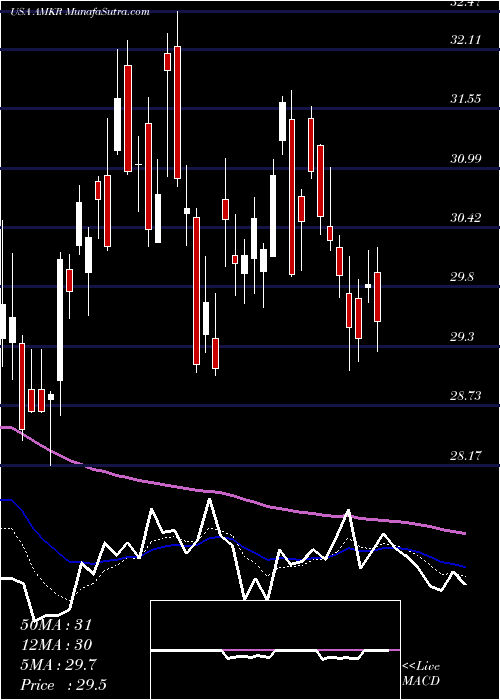
Task: Click the '50MA : 31' legend text
Action: click(56, 625)
